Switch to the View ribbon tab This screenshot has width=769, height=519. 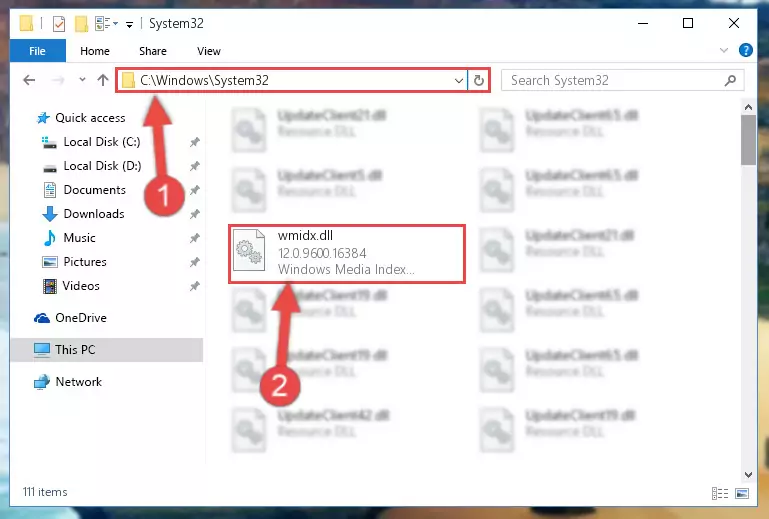(208, 51)
